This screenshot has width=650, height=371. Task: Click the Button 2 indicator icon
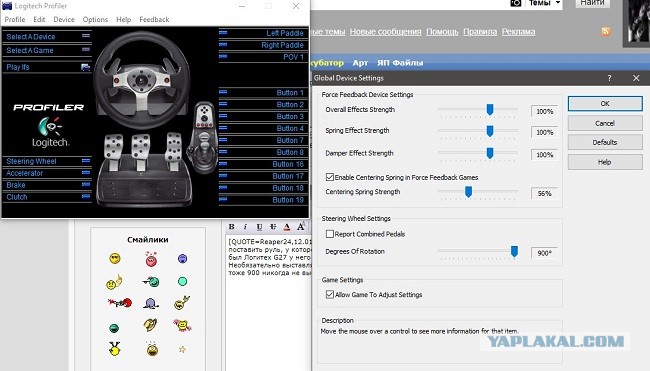tap(223, 104)
